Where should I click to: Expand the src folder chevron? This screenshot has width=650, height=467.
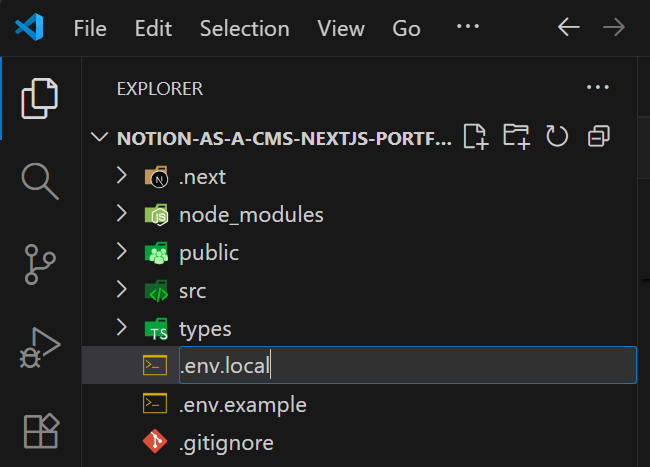pyautogui.click(x=122, y=290)
